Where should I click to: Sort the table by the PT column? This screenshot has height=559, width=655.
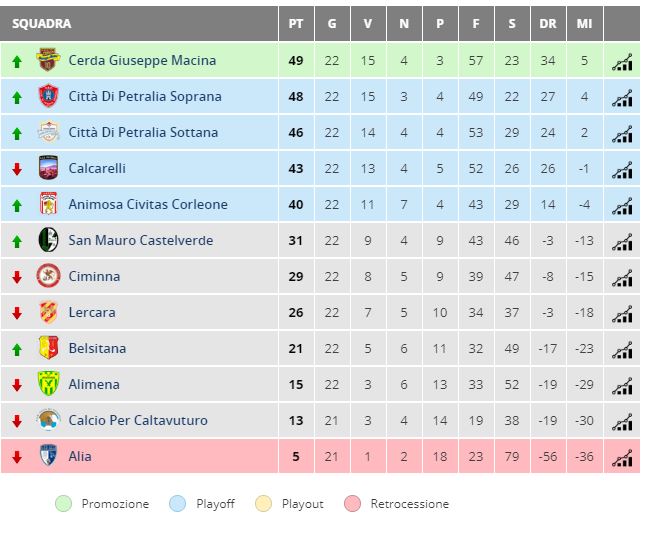click(296, 24)
